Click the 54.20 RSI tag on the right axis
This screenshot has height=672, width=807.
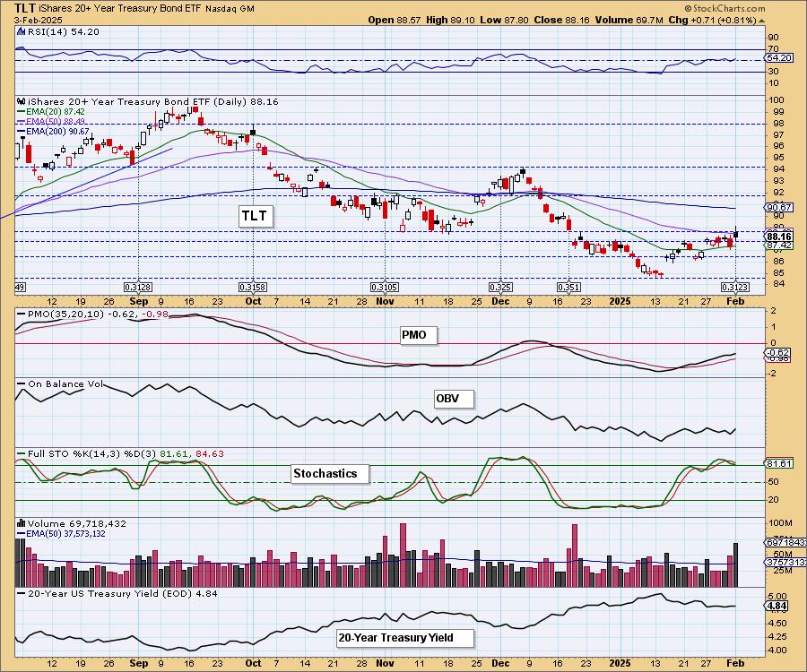click(778, 58)
